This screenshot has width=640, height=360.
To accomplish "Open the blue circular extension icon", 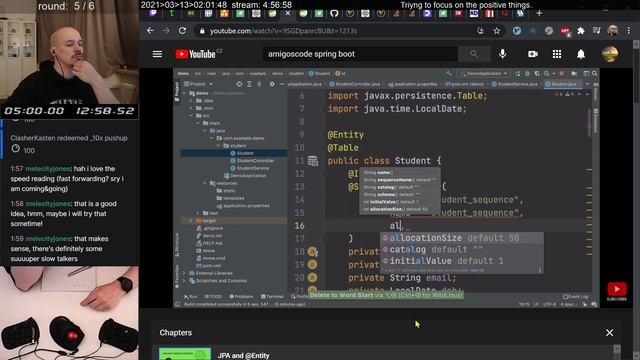I will (517, 31).
